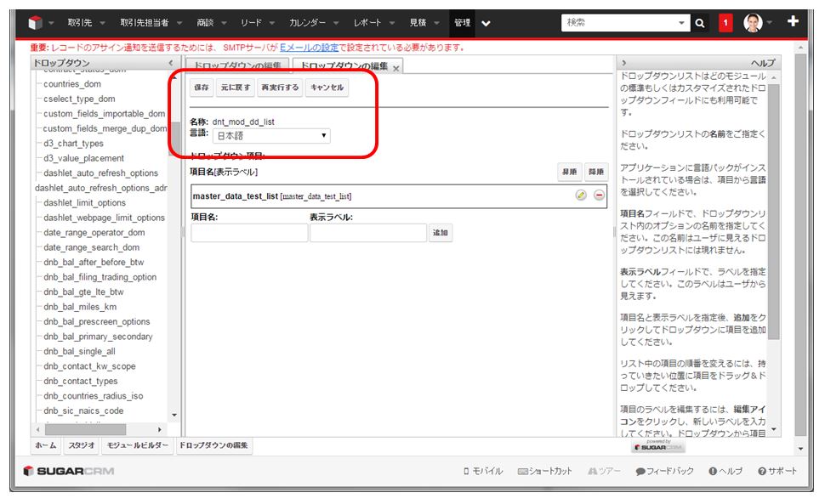825x504 pixels.
Task: Select dashlet_limit_options in the dropdown tree
Action: coord(84,203)
